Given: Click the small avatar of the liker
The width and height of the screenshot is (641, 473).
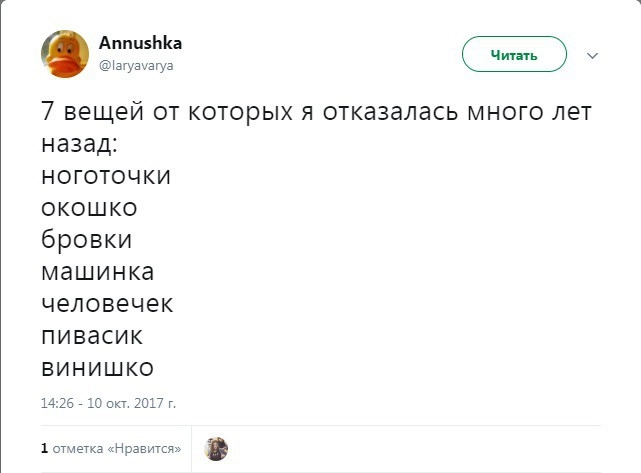Looking at the screenshot, I should 215,449.
